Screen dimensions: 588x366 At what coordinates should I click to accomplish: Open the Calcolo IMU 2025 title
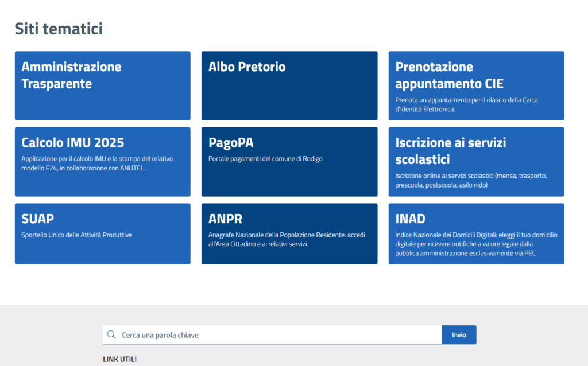[72, 142]
